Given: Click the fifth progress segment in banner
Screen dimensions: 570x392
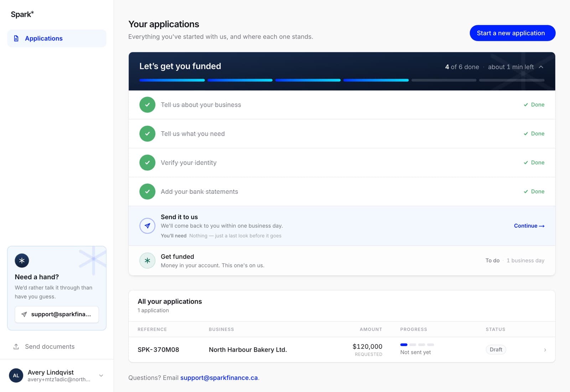Looking at the screenshot, I should coord(444,80).
